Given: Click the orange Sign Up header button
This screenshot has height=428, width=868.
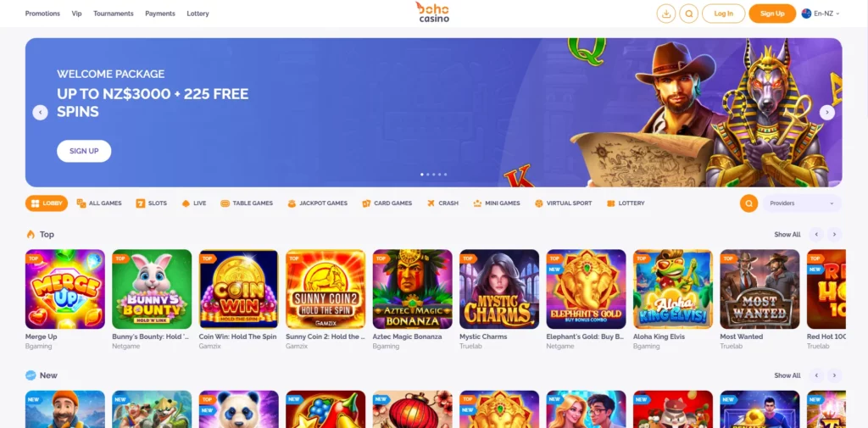Looking at the screenshot, I should (x=771, y=14).
